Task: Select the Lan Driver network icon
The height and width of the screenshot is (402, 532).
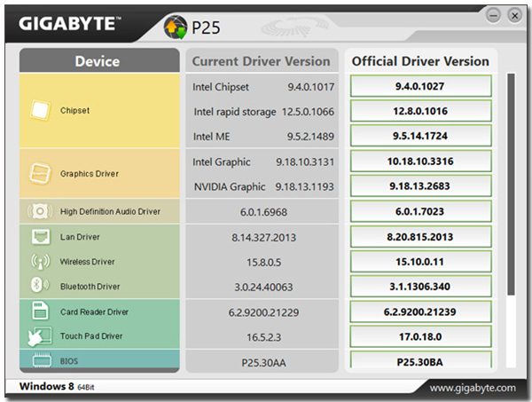Action: (40, 237)
